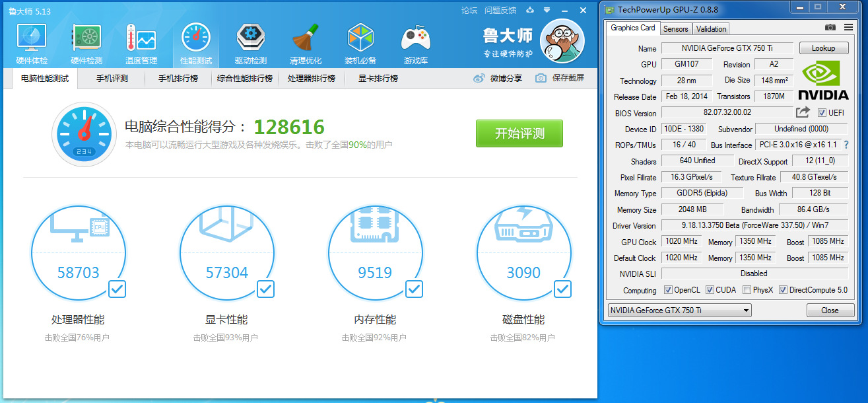868x403 pixels.
Task: Click the Lookup button in GPU-Z
Action: coord(824,48)
